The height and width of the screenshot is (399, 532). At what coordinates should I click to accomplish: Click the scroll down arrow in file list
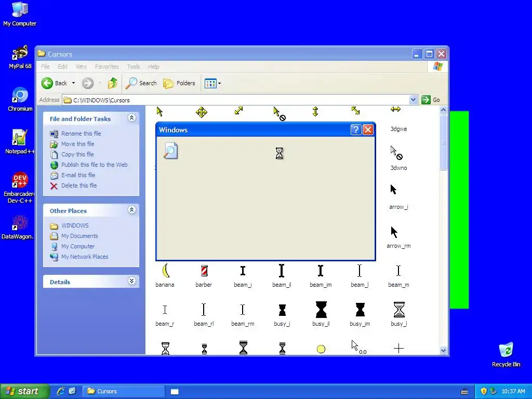pos(444,351)
